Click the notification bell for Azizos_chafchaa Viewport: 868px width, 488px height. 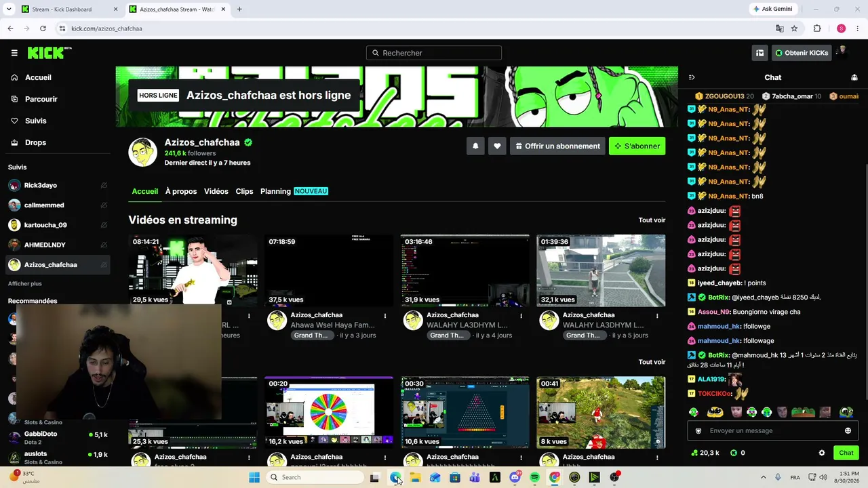point(475,146)
